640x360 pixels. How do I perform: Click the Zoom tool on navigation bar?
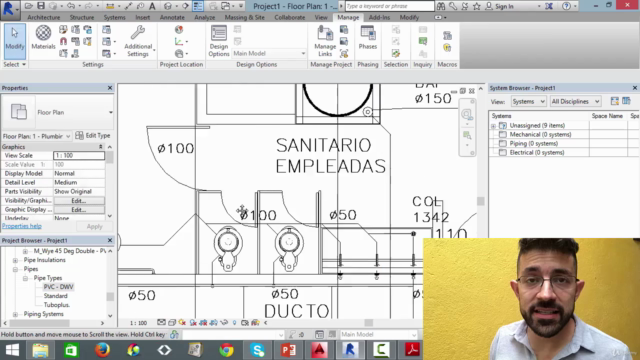click(x=467, y=135)
